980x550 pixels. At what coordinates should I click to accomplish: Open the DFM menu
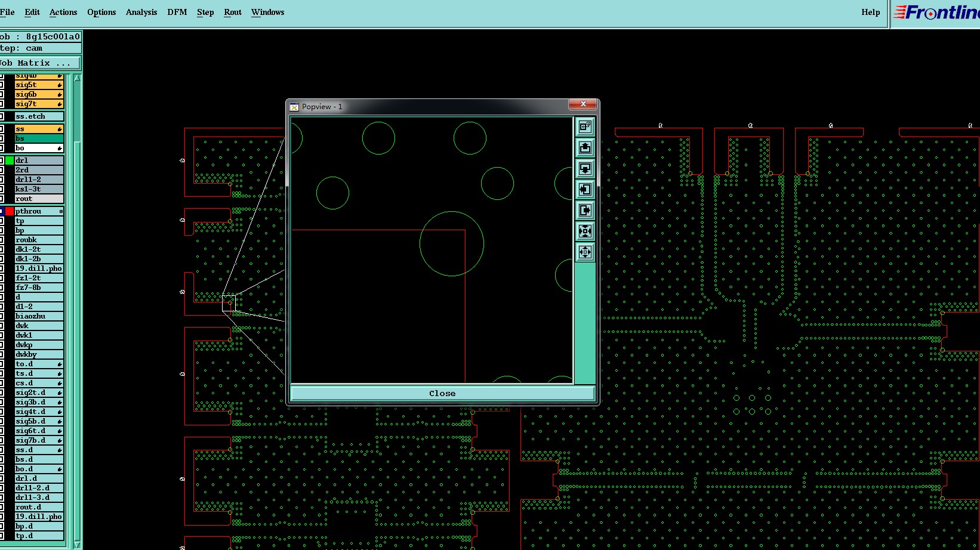click(x=177, y=12)
